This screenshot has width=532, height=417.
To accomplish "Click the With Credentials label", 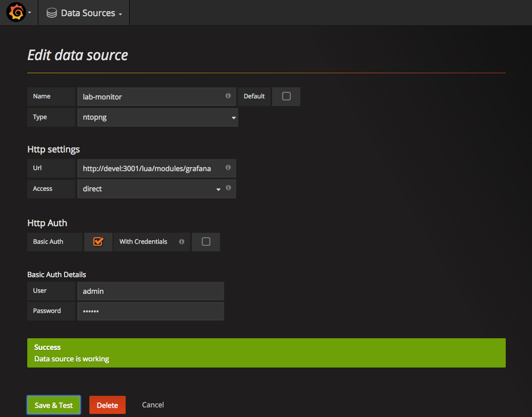I will click(x=143, y=242).
